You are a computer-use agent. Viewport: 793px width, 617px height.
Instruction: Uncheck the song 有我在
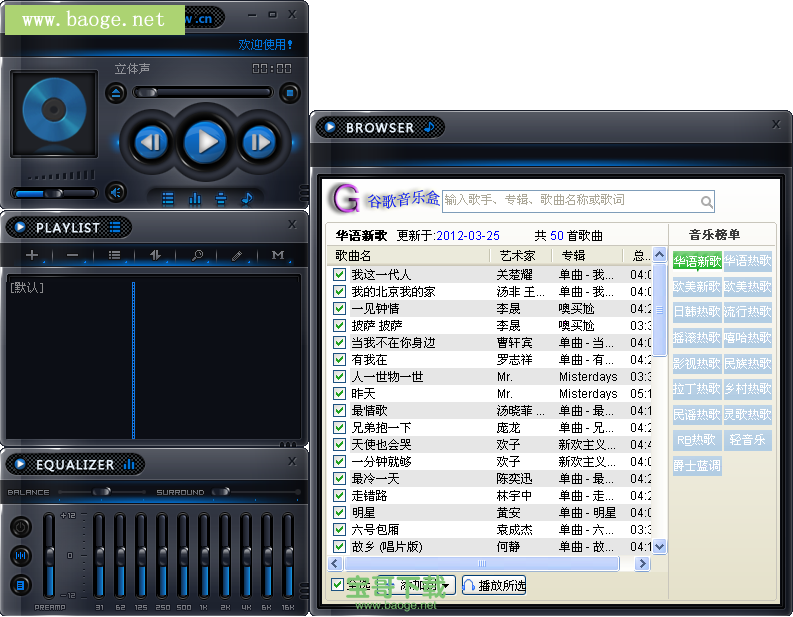pyautogui.click(x=339, y=360)
